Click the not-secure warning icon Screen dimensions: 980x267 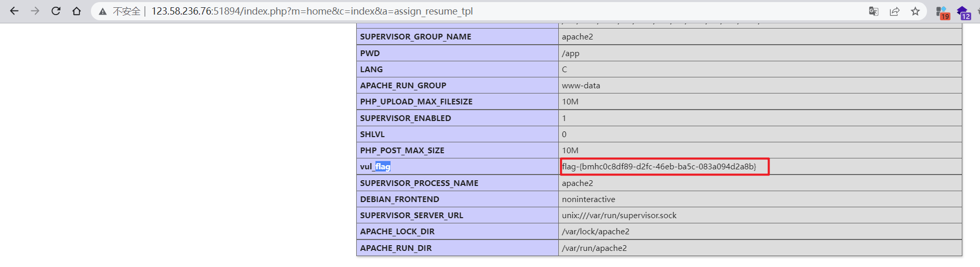click(x=103, y=11)
